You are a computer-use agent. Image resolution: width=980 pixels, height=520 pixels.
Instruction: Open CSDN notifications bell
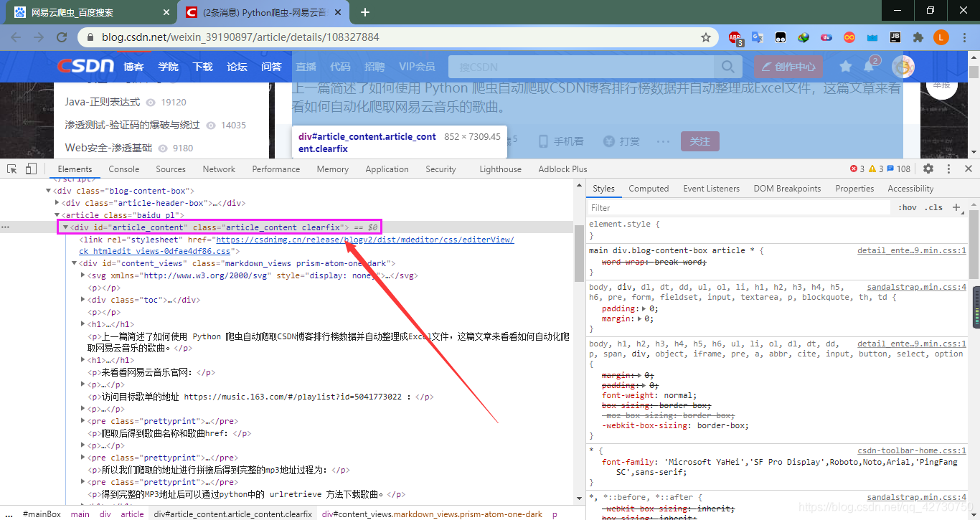point(869,67)
